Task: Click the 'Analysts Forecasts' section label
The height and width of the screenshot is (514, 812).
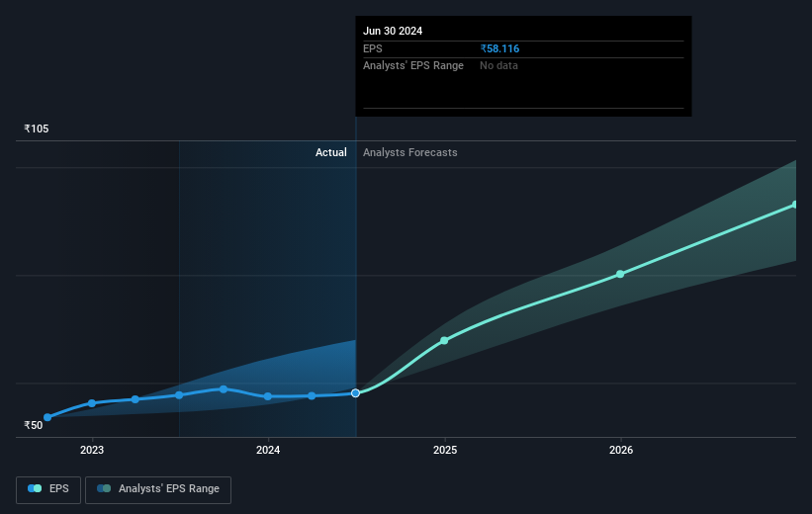Action: 410,152
